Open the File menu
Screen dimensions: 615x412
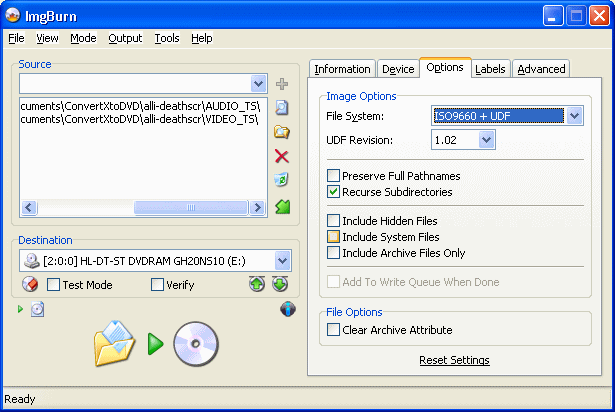(x=16, y=38)
